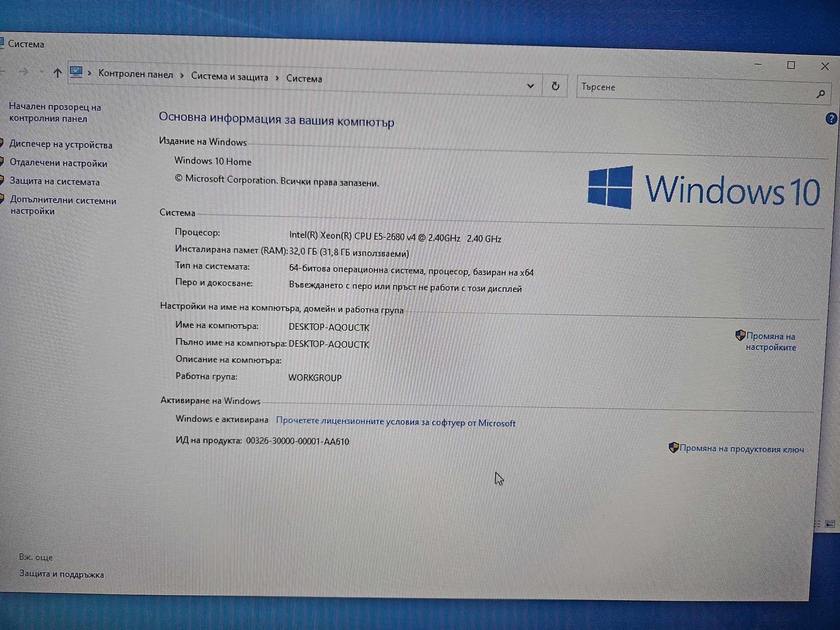The height and width of the screenshot is (630, 840).
Task: Go to Контролен панел breadcrumb
Action: (x=136, y=74)
